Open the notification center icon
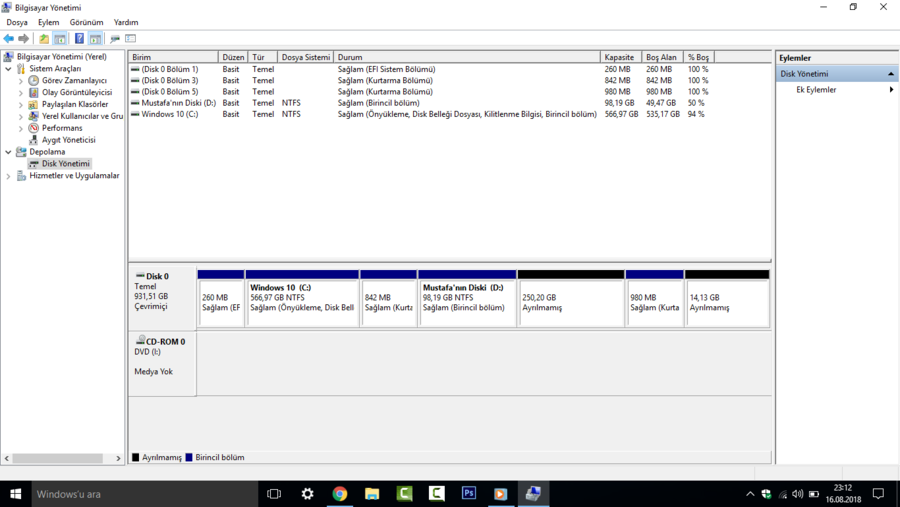Viewport: 900px width, 507px height. click(x=878, y=494)
